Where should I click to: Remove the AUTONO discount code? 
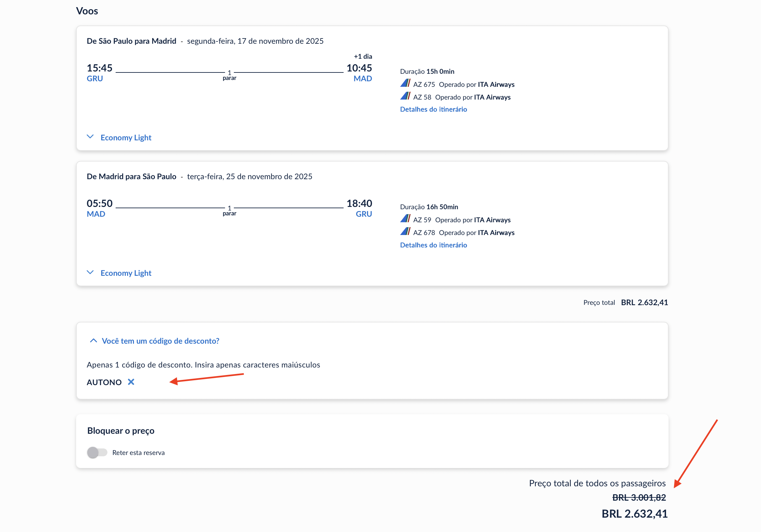(131, 382)
